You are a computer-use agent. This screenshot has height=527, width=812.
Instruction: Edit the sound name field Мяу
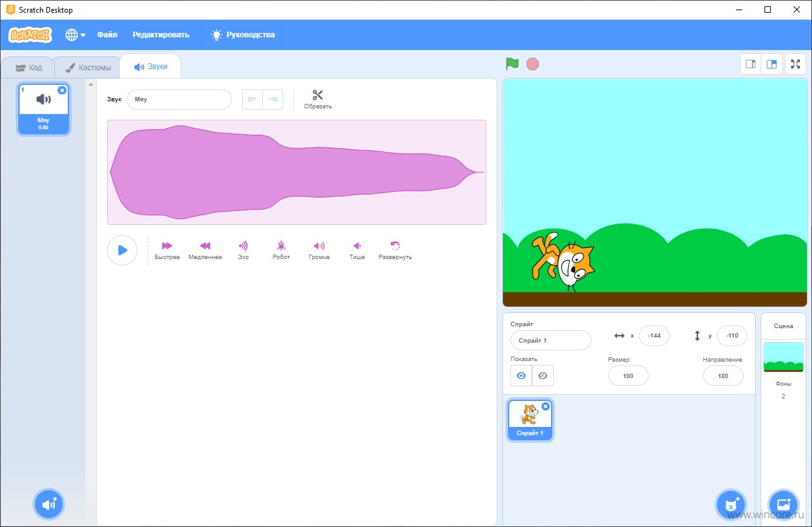(x=179, y=99)
